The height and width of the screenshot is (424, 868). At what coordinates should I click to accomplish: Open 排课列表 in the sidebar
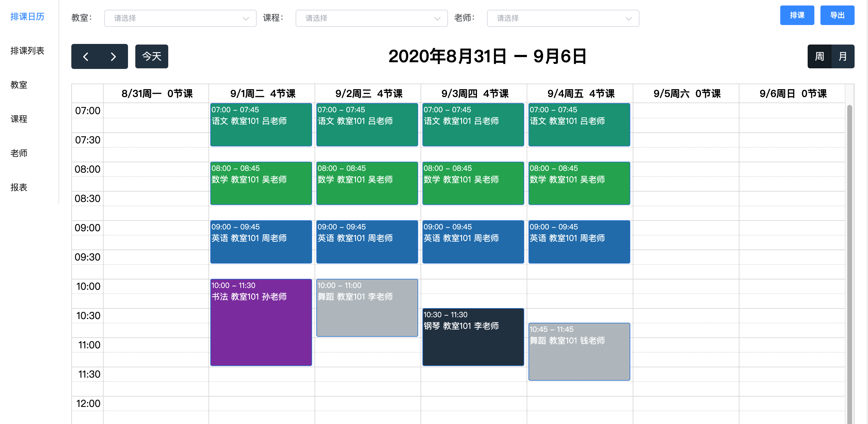[27, 51]
